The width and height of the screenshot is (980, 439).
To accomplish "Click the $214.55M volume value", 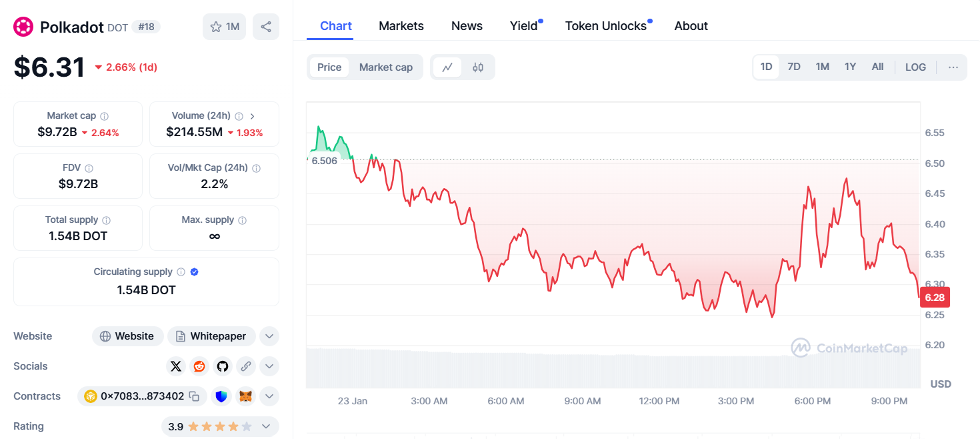I will click(195, 132).
